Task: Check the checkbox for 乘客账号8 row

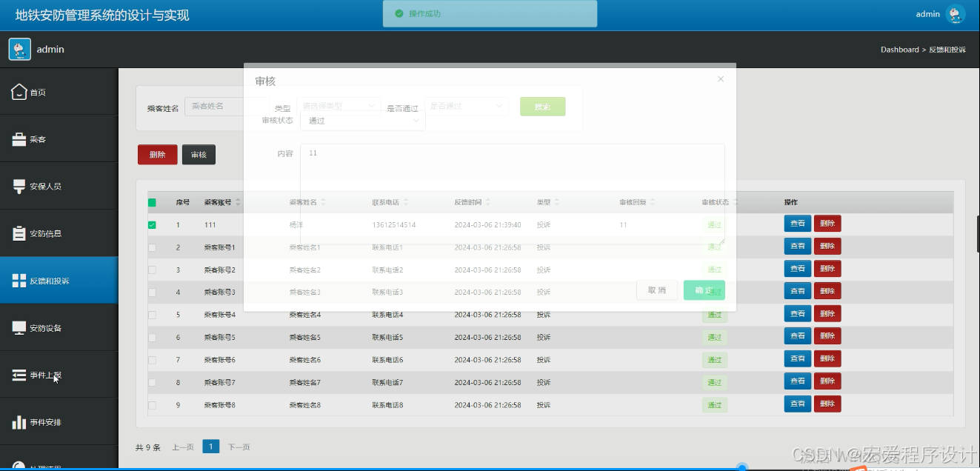Action: pyautogui.click(x=152, y=405)
